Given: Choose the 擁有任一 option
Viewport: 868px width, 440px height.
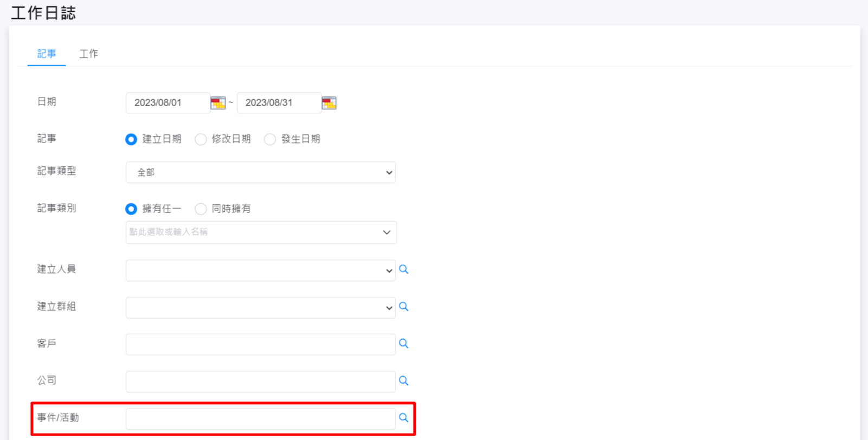Looking at the screenshot, I should point(131,209).
